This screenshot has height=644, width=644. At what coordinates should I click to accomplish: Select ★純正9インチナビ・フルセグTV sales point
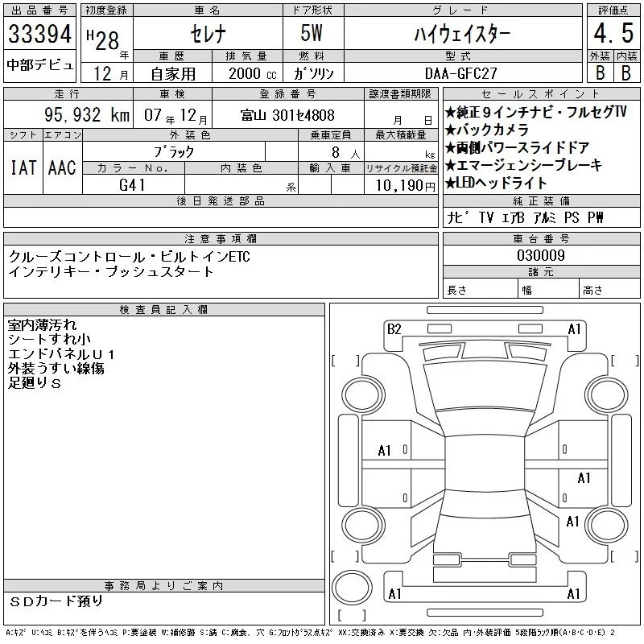coord(535,112)
